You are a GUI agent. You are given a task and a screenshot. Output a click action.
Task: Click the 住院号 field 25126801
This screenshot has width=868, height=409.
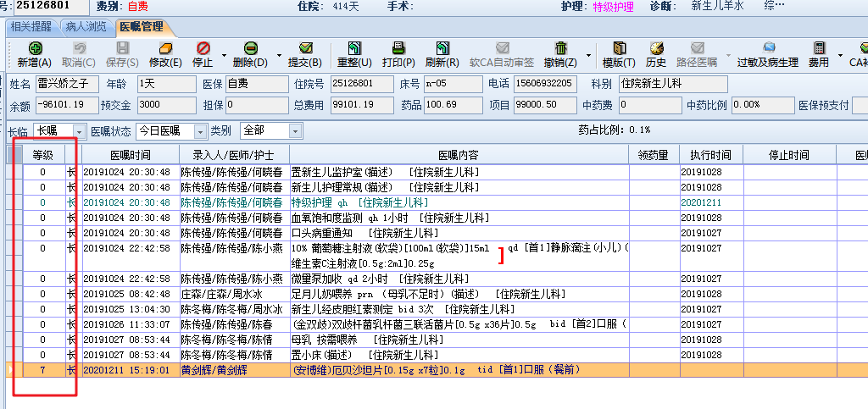362,84
